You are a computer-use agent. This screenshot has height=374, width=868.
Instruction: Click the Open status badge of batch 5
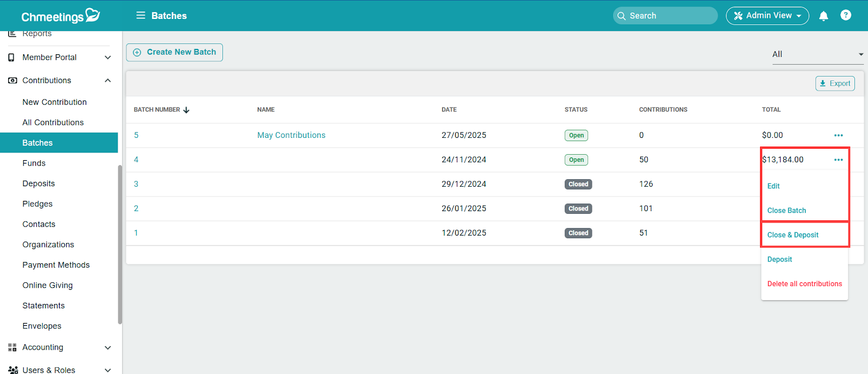coord(576,136)
